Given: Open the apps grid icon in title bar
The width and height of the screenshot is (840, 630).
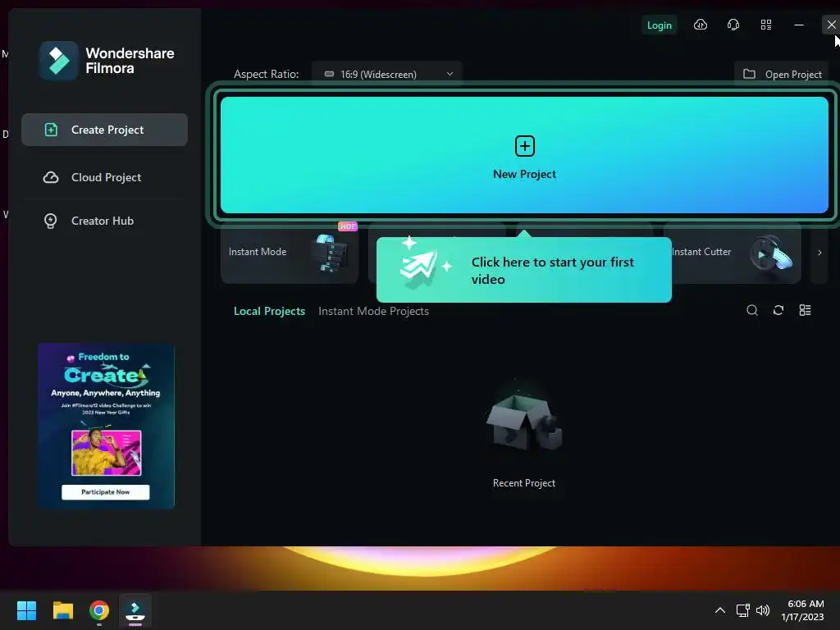Looking at the screenshot, I should 766,25.
